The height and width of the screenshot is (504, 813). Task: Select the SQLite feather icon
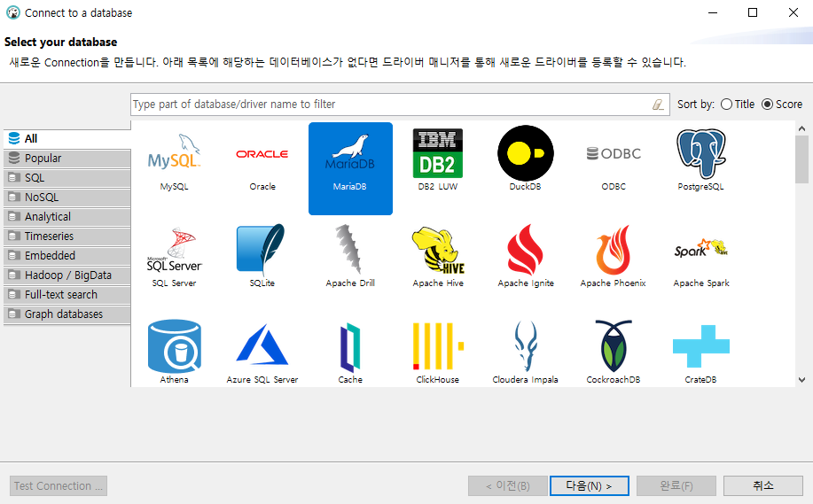point(261,249)
